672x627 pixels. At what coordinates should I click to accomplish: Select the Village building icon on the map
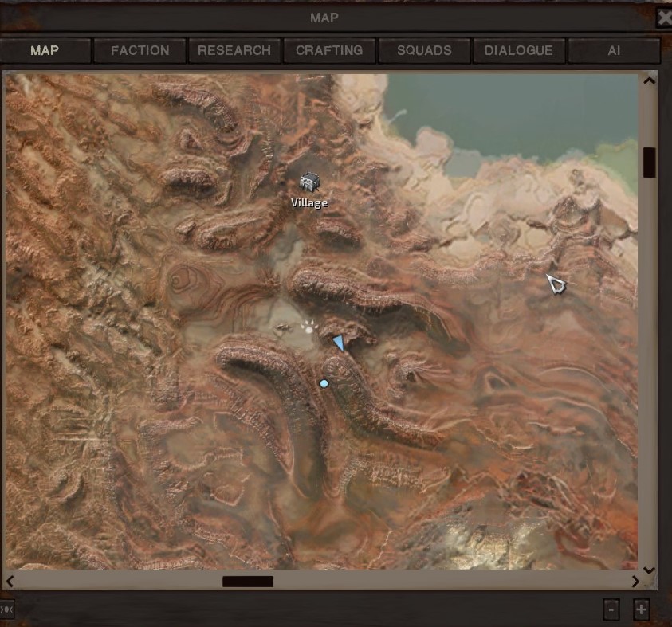pos(309,182)
